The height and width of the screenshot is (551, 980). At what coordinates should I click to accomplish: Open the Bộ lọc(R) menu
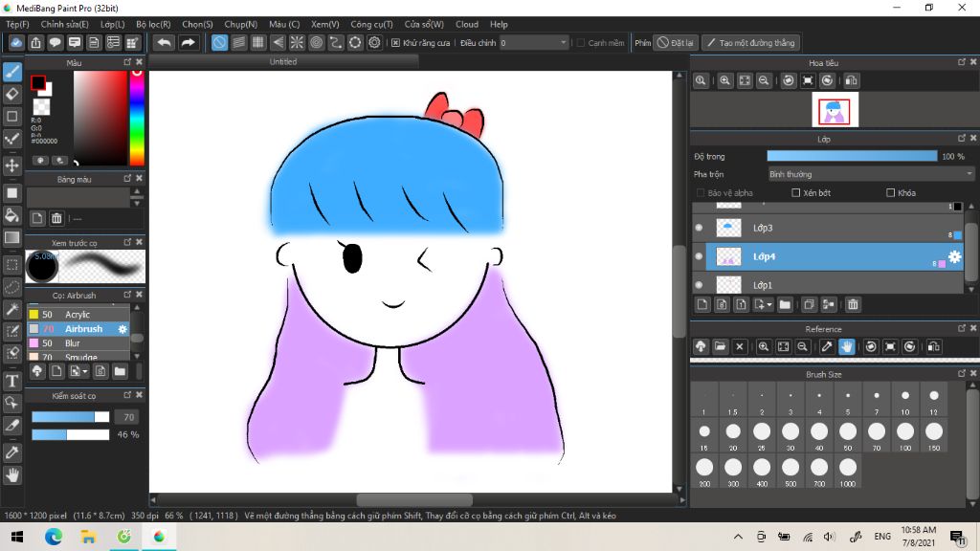pyautogui.click(x=153, y=24)
